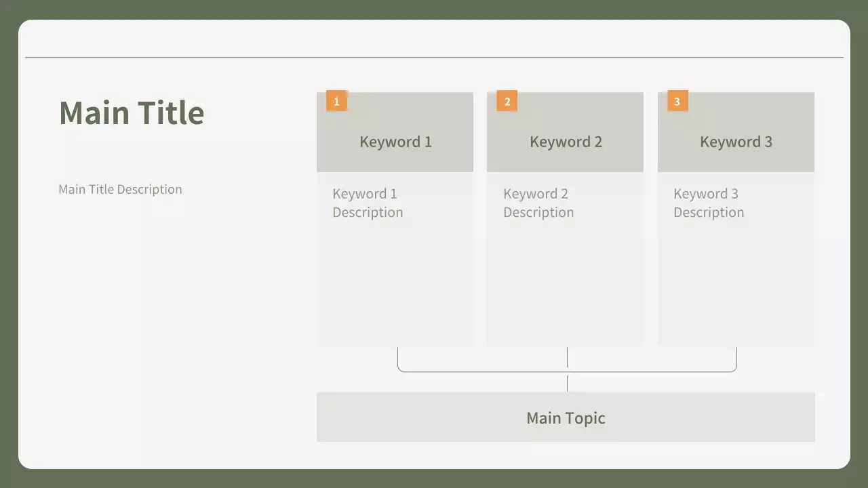Click empty space in Keyword 2 description card
This screenshot has width=868, height=488.
pyautogui.click(x=565, y=285)
